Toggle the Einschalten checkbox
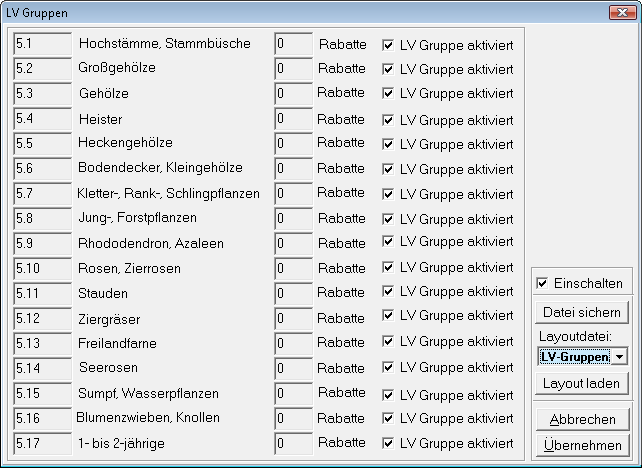The width and height of the screenshot is (642, 468). point(542,284)
